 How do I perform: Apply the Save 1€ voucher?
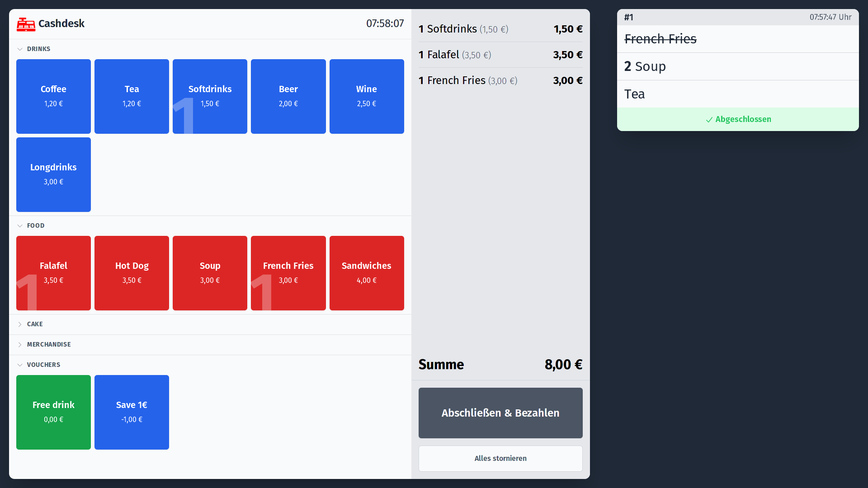(132, 412)
